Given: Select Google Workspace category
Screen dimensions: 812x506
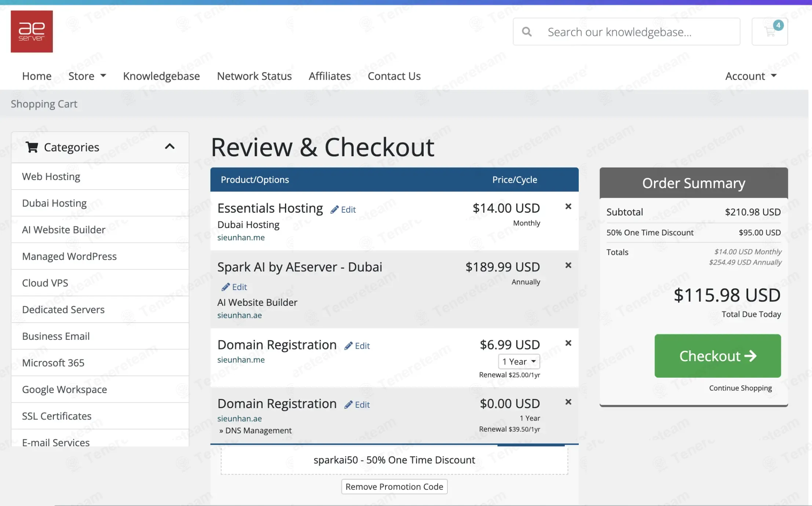Looking at the screenshot, I should coord(100,389).
